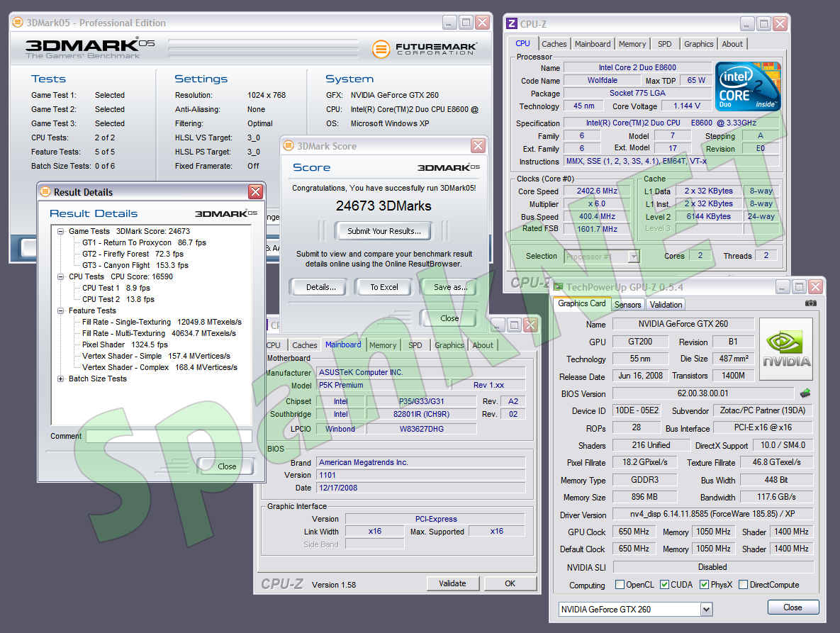Viewport: 840px width, 633px height.
Task: Click the Details button in Score dialog
Action: [321, 287]
